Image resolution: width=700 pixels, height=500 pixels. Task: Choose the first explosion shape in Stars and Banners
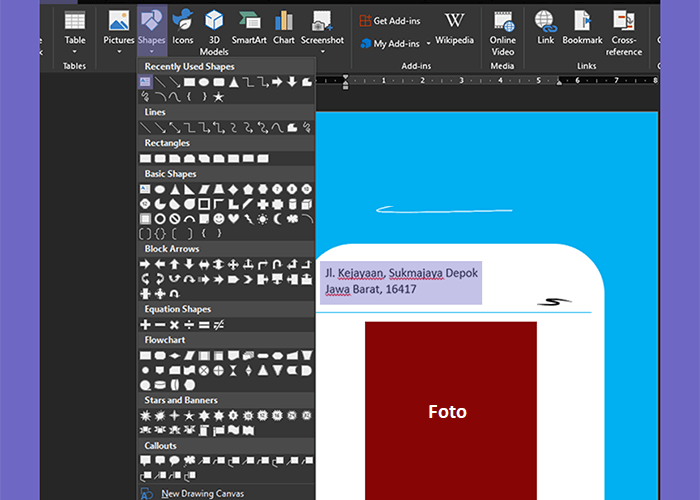145,416
